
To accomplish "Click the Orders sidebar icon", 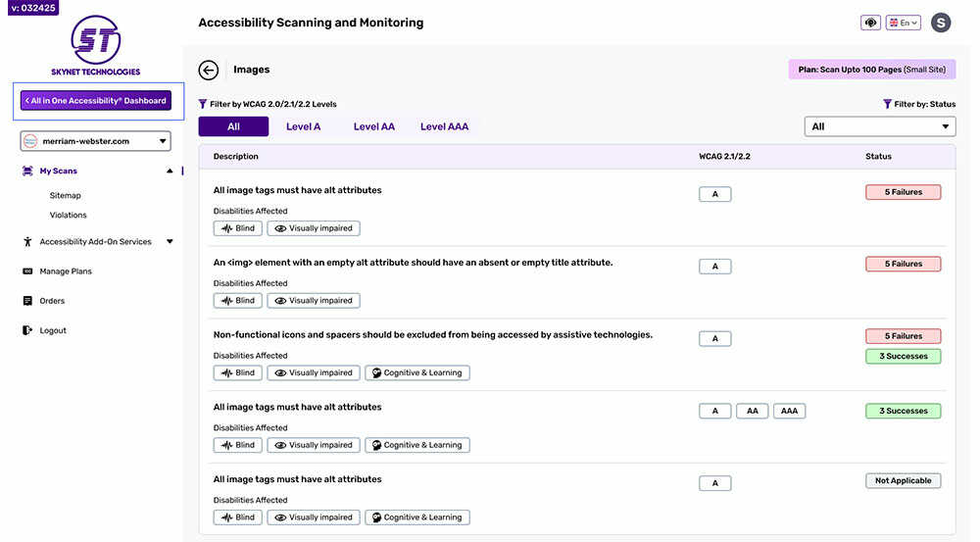I will 27,301.
